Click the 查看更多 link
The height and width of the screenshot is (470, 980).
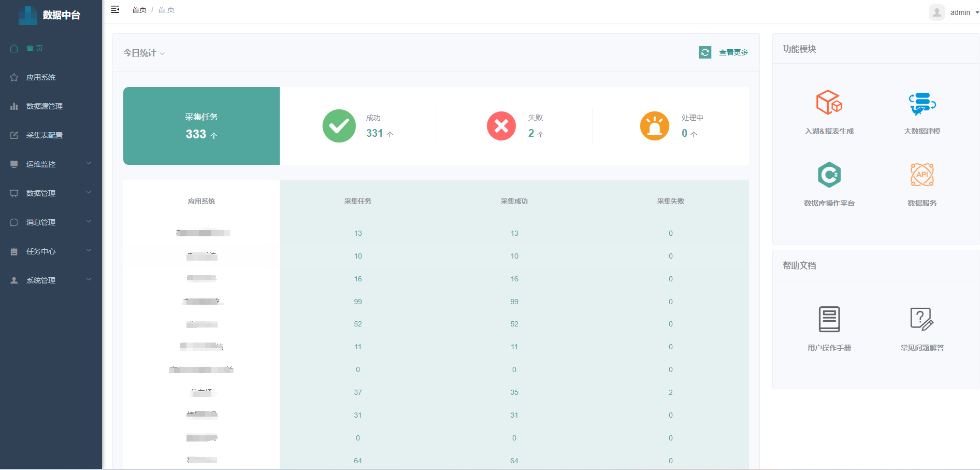click(x=733, y=52)
